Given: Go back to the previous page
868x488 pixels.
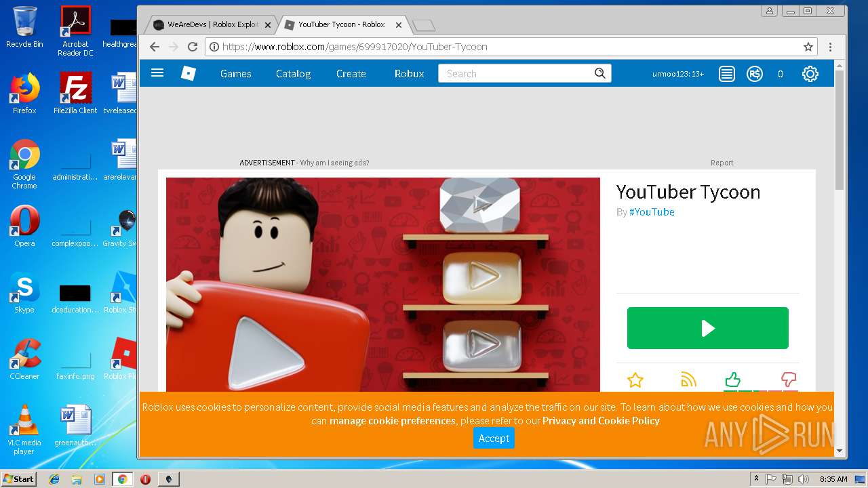Looking at the screenshot, I should pos(155,47).
